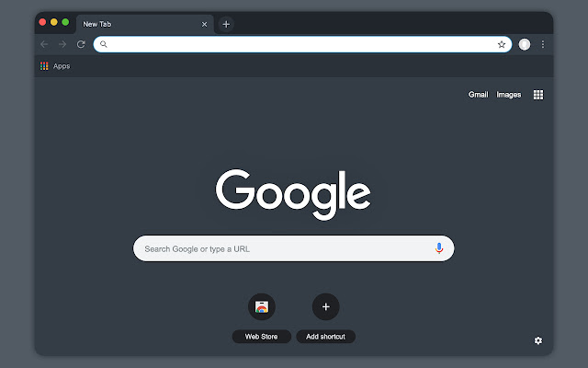
Task: Click the magnifier icon in the address bar
Action: coord(104,44)
